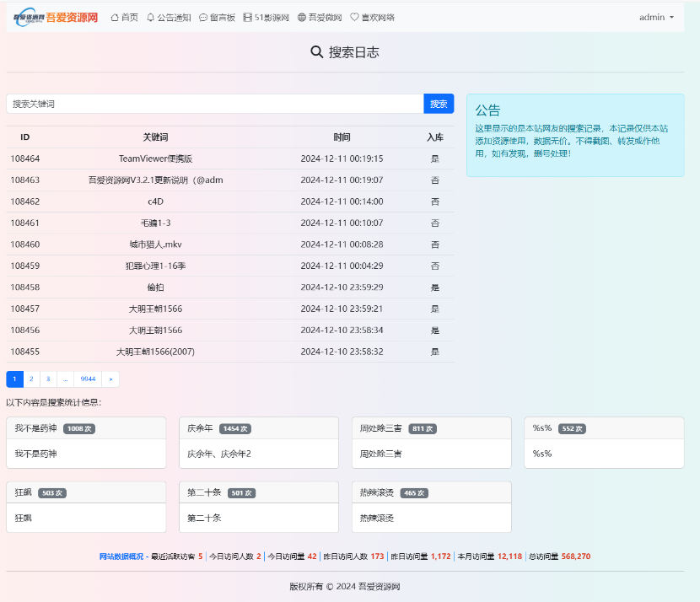Click the 偷拍 keyword cell
The image size is (700, 602).
155,287
